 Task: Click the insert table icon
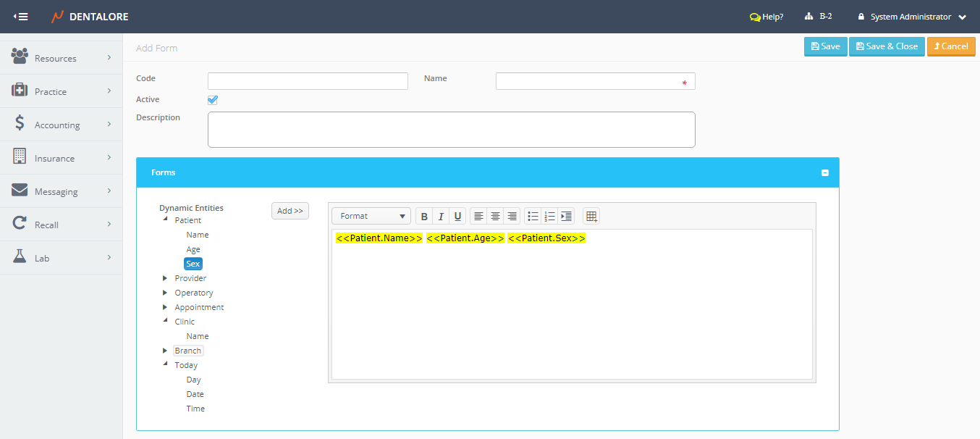point(591,217)
